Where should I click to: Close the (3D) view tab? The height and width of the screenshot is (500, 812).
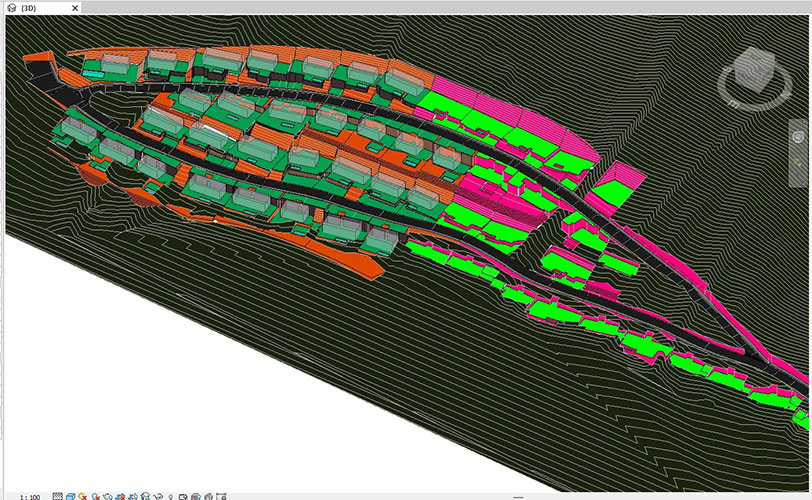(75, 8)
